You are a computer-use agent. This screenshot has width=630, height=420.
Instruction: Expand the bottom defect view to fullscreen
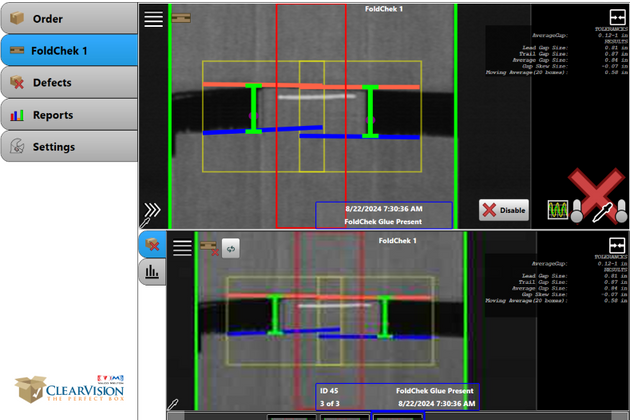[617, 245]
